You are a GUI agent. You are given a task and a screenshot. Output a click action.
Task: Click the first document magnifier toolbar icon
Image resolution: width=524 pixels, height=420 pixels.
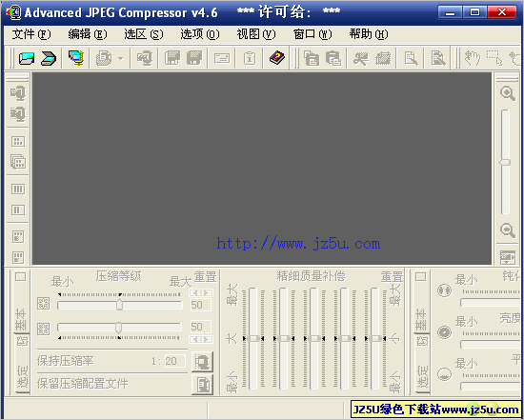(x=411, y=58)
